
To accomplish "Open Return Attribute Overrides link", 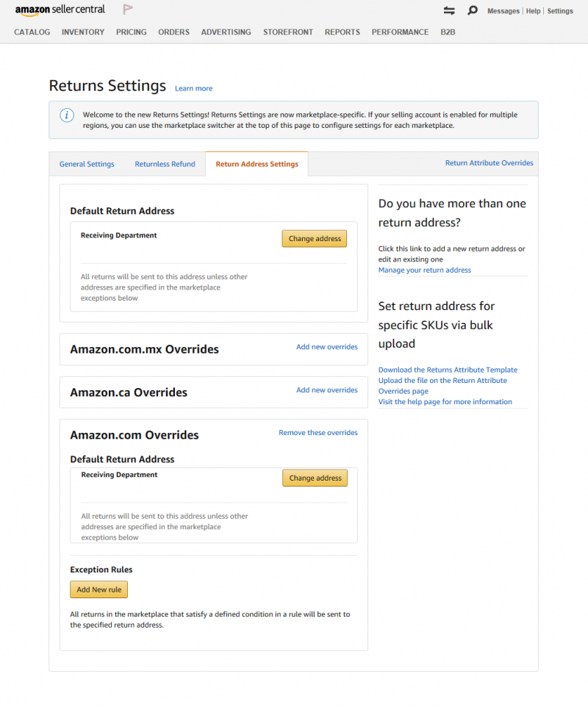I will [x=490, y=162].
